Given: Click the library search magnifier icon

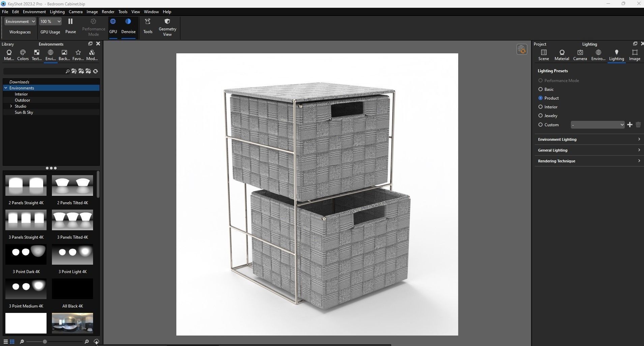Looking at the screenshot, I should [x=67, y=71].
